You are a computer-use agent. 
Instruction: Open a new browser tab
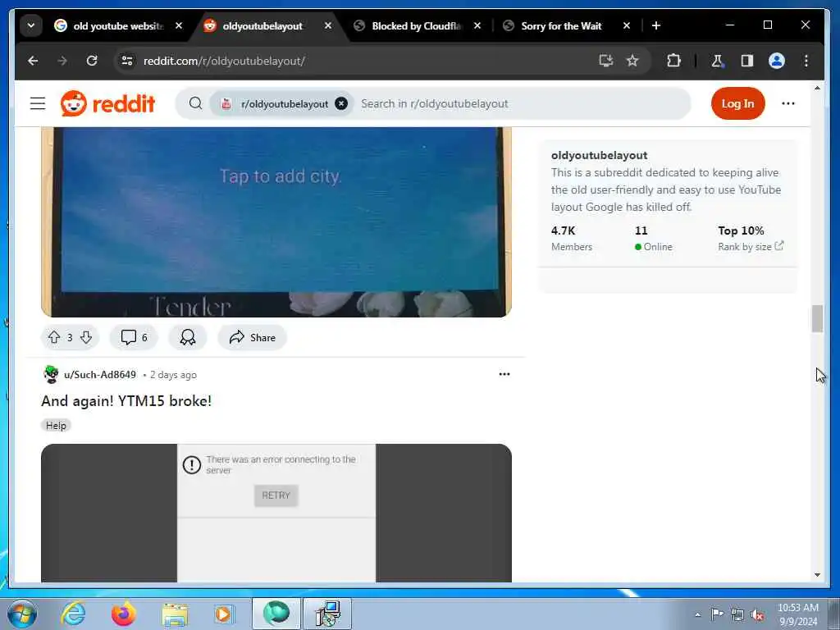pyautogui.click(x=656, y=25)
